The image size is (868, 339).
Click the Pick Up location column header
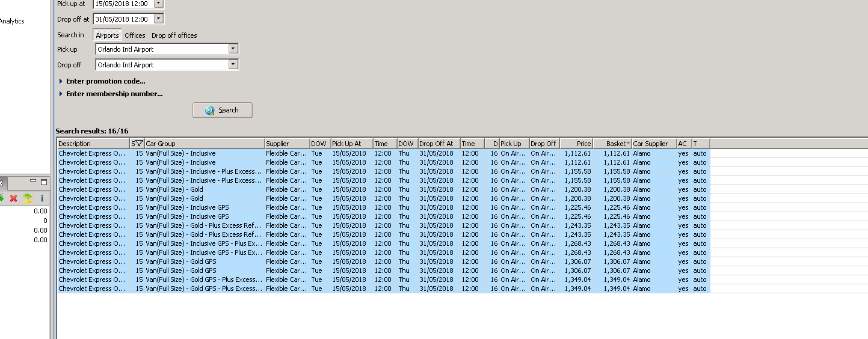click(514, 144)
